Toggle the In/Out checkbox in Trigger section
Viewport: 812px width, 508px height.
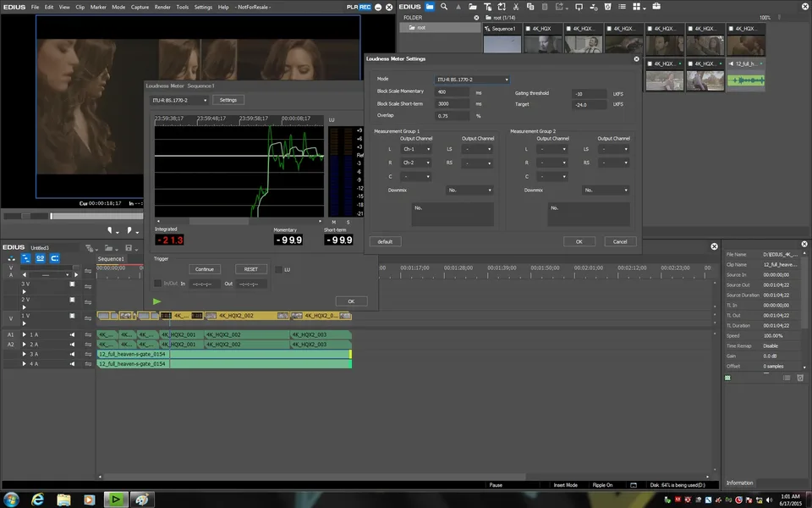[x=158, y=284]
